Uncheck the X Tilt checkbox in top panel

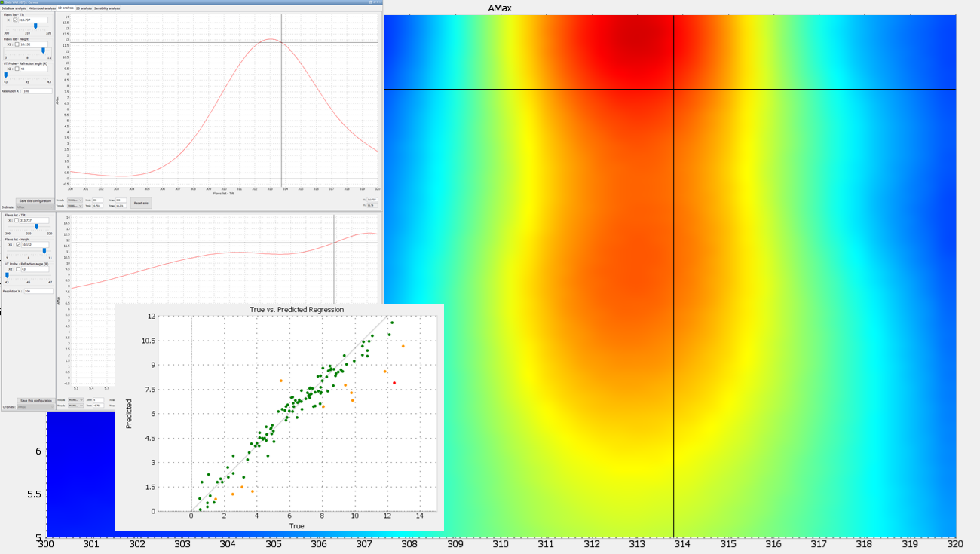[15, 20]
